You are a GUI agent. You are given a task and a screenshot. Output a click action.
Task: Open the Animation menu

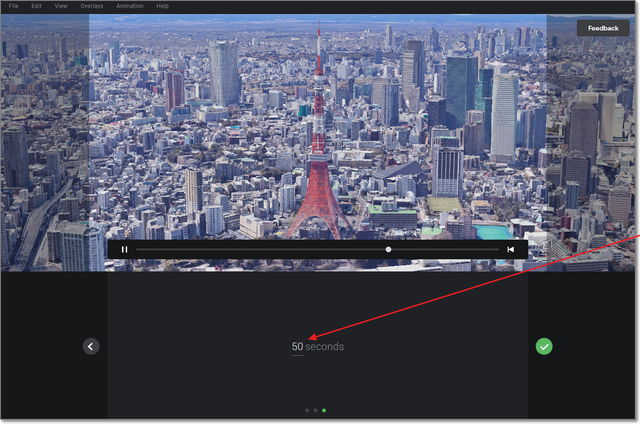(x=129, y=6)
